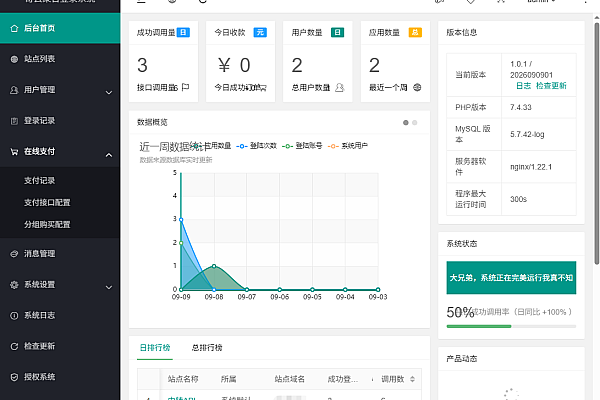Open the 支付记录 submenu item

[x=39, y=180]
